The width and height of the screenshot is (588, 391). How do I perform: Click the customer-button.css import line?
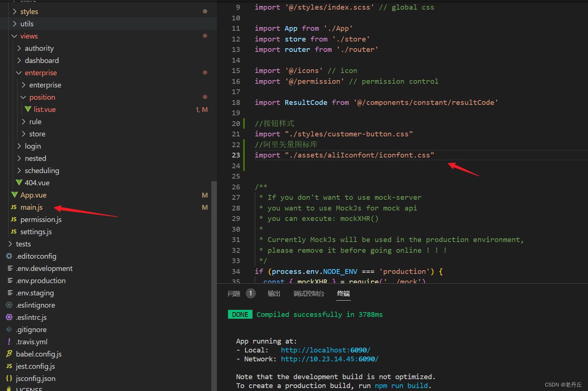click(x=334, y=134)
